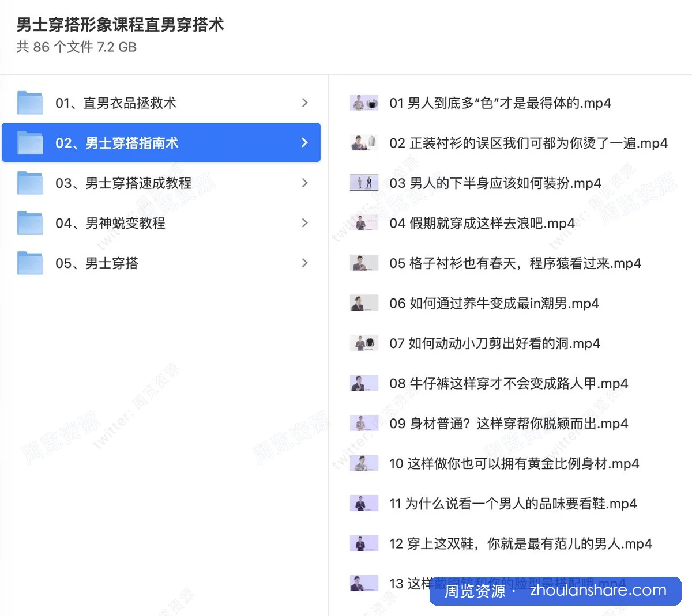Select the folder name 05、男士穿搭
Viewport: 692px width, 616px height.
[x=97, y=263]
